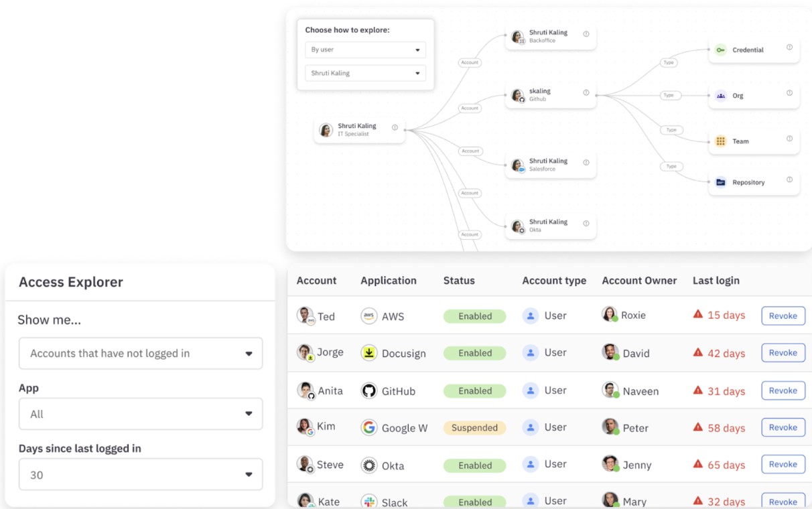Click the Docusign application icon
This screenshot has height=509, width=812.
(x=368, y=353)
